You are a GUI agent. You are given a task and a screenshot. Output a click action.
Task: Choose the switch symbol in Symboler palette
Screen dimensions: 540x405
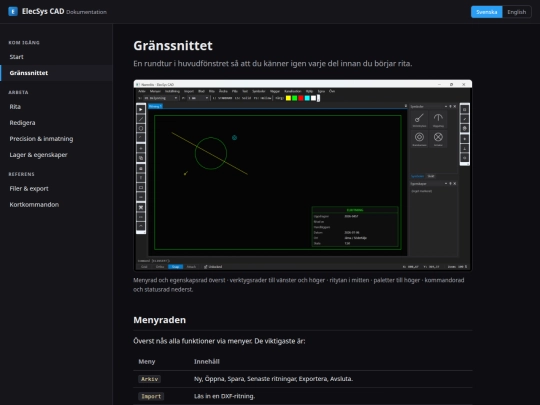point(419,119)
